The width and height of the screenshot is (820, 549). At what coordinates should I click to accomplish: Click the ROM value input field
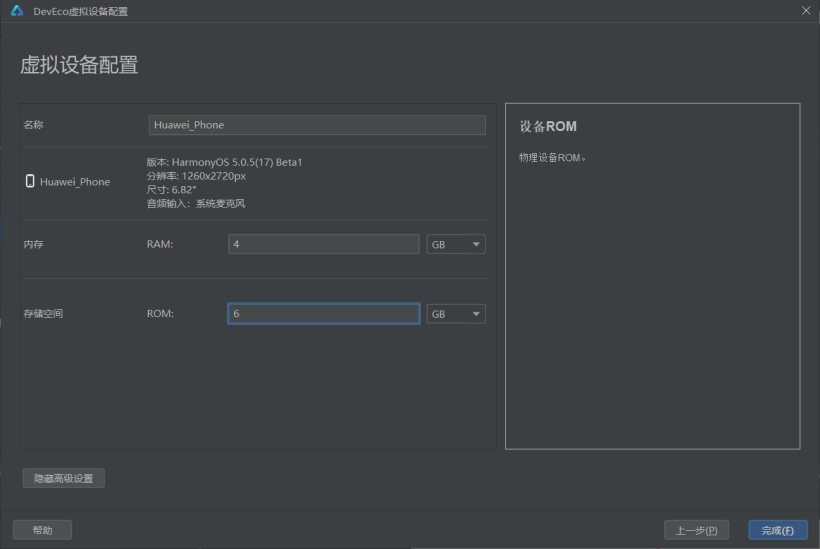point(324,314)
